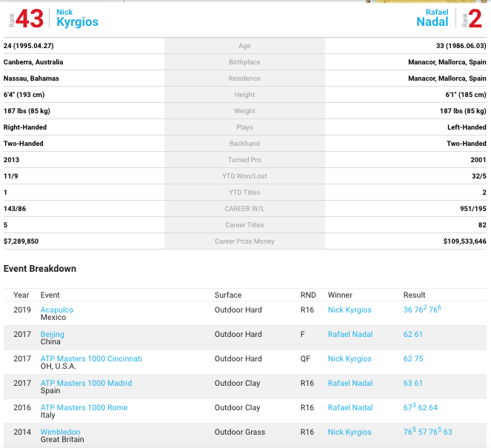Click winner Rafael Nadal in Madrid row
This screenshot has height=448, width=491.
tap(350, 383)
